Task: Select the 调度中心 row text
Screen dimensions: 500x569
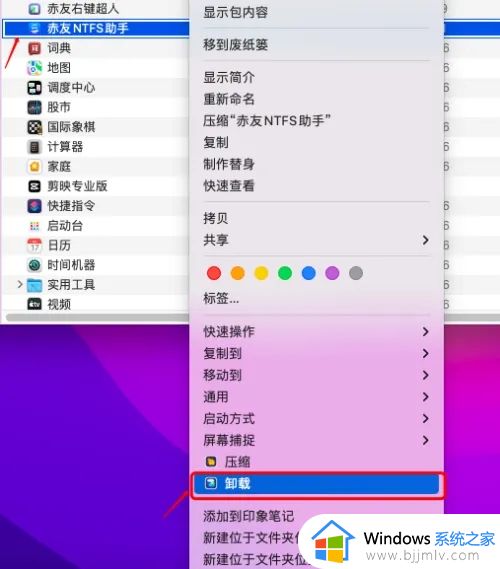Action: point(71,87)
